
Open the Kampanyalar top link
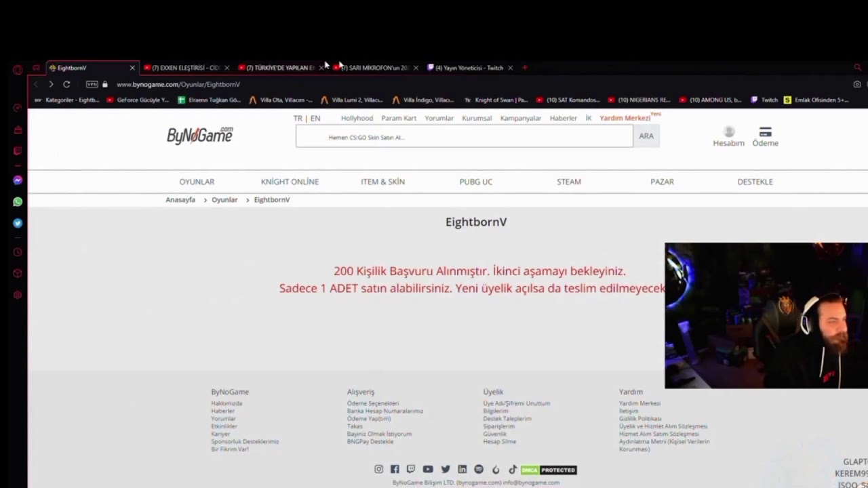pos(521,118)
